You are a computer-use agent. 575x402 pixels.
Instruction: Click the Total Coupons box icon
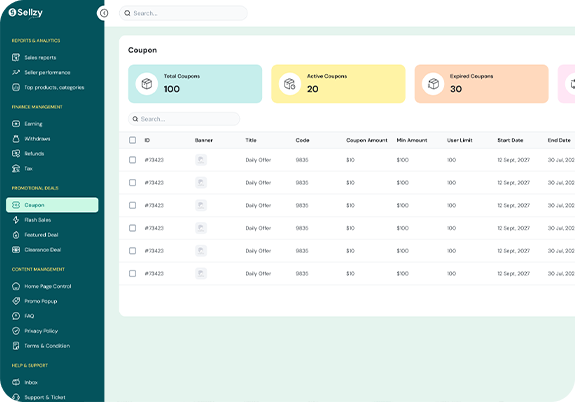pos(147,84)
